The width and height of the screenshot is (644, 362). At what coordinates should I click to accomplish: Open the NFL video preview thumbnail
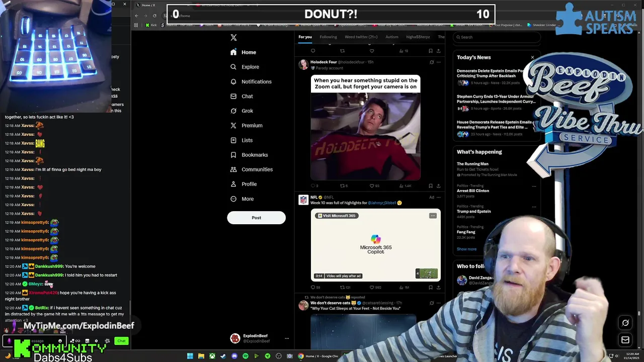pyautogui.click(x=427, y=274)
